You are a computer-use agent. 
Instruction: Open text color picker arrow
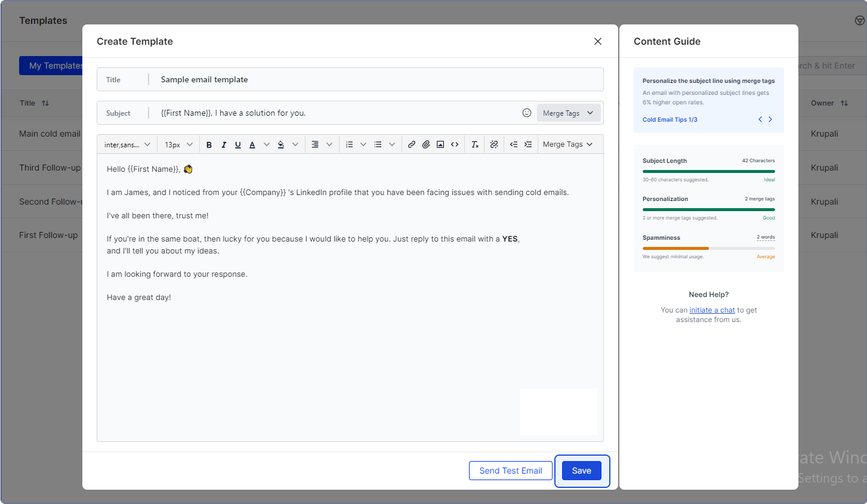(267, 144)
